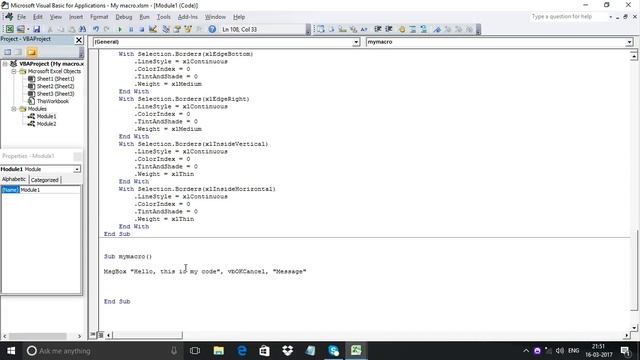Viewport: 640px width, 360px height.
Task: Click the blue Help question mark icon
Action: click(212, 29)
